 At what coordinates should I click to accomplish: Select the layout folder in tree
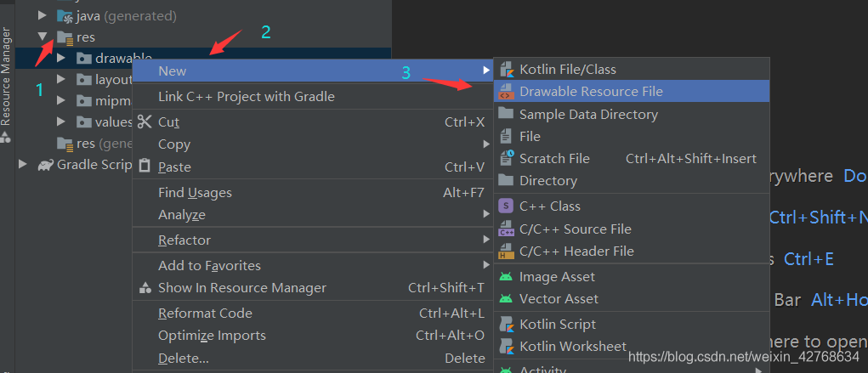[112, 80]
